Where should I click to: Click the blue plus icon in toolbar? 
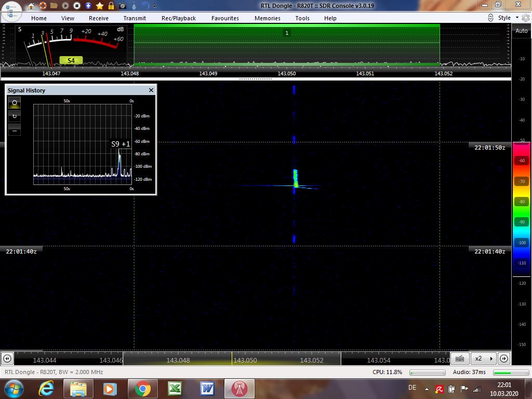pyautogui.click(x=88, y=6)
